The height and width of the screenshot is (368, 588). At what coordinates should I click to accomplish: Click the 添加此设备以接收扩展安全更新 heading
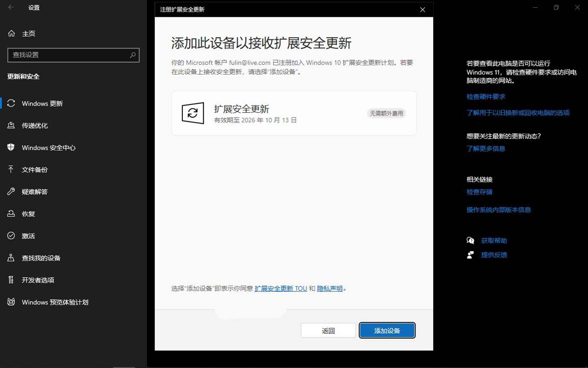tap(261, 43)
